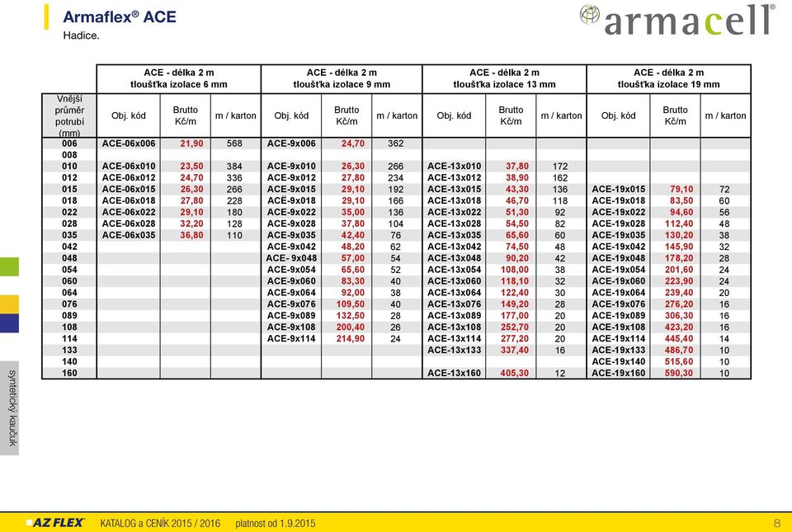Select cell 'ACE- 9x048'
The image size is (792, 532).
point(291,258)
